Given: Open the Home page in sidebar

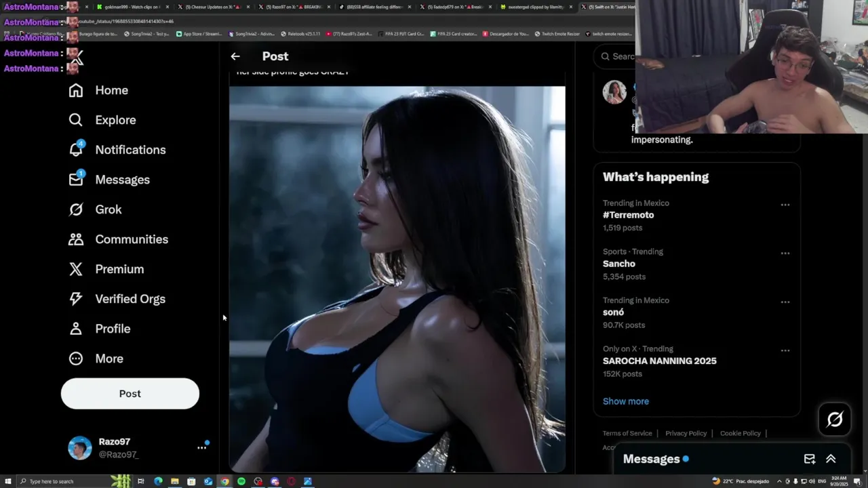Looking at the screenshot, I should pos(98,90).
